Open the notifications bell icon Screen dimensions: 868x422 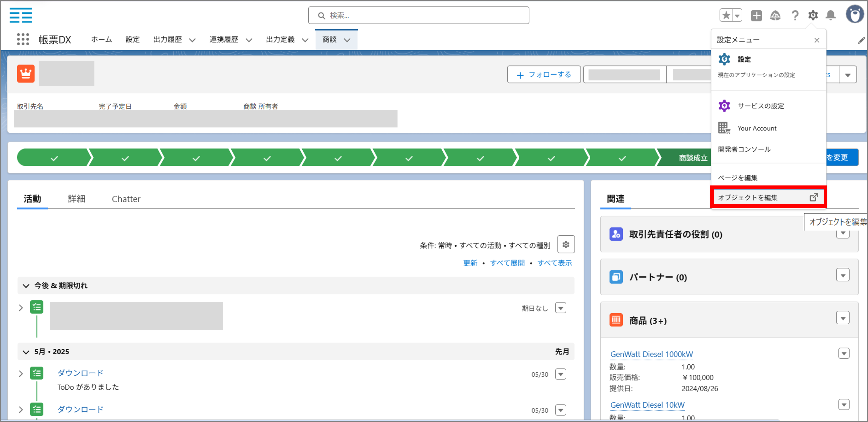click(x=831, y=15)
